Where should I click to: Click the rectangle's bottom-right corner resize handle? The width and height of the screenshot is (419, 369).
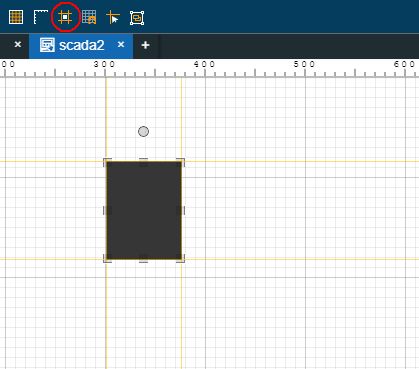181,259
